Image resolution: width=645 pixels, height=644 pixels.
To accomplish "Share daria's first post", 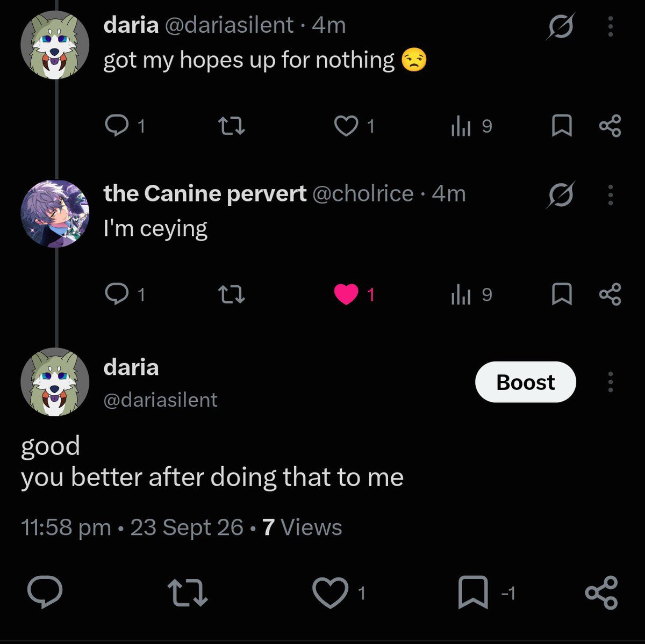I will pos(610,126).
